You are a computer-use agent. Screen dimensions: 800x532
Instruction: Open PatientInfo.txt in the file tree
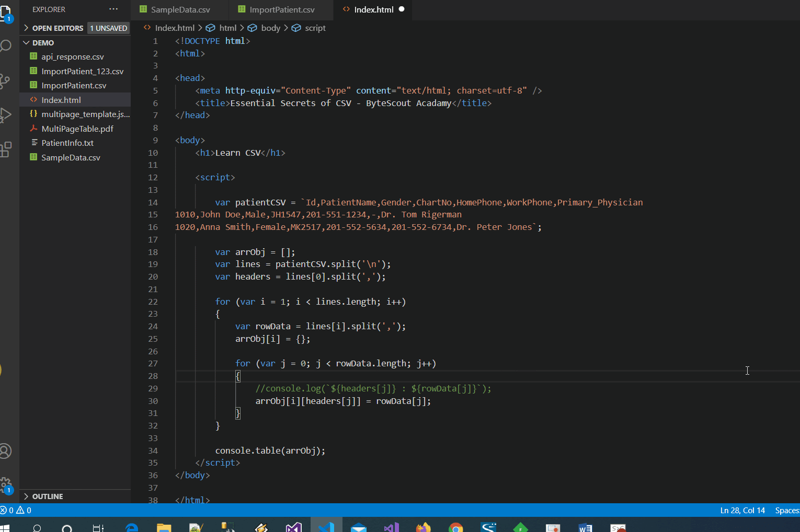(x=67, y=143)
